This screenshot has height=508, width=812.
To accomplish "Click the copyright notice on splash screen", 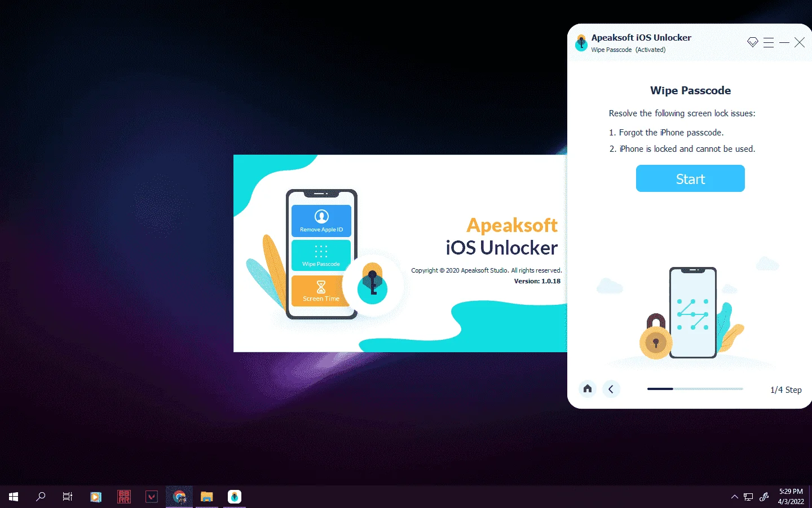I will coord(487,270).
